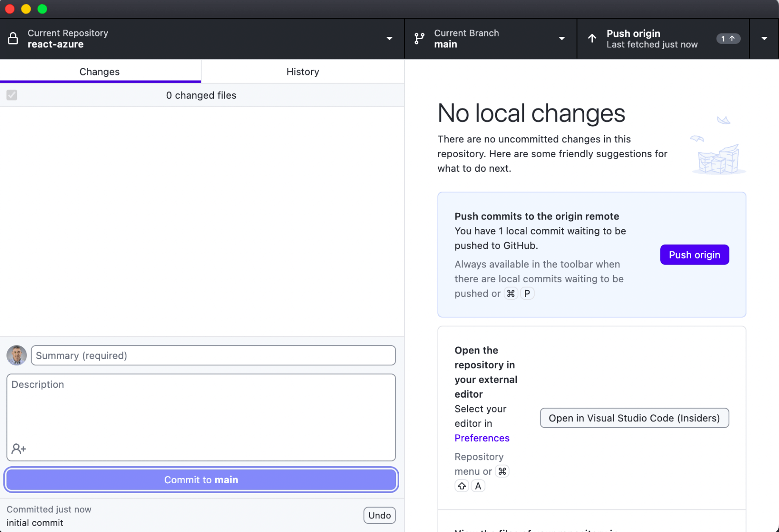Image resolution: width=779 pixels, height=532 pixels.
Task: Open the Preferences link
Action: point(482,438)
